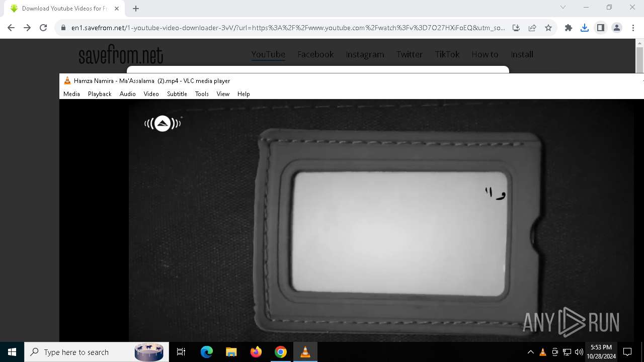Viewport: 644px width, 362px height.
Task: Open a new Chrome tab
Action: click(136, 9)
